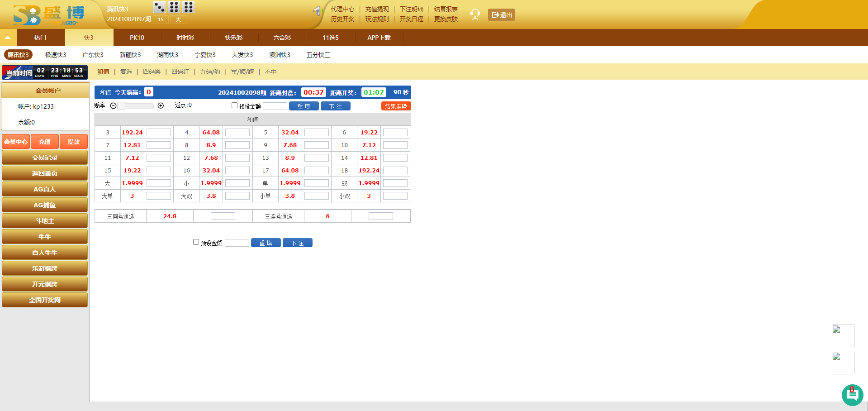Click the plus icon to increase odds

[x=161, y=106]
